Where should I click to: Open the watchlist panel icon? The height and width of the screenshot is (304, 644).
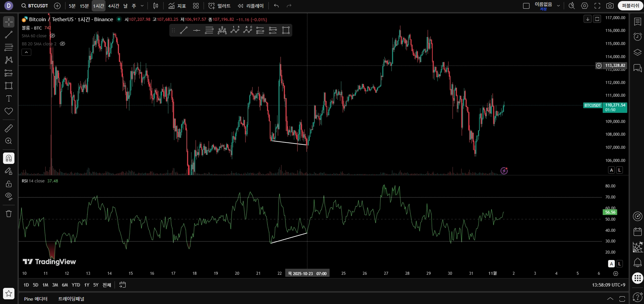click(x=637, y=22)
